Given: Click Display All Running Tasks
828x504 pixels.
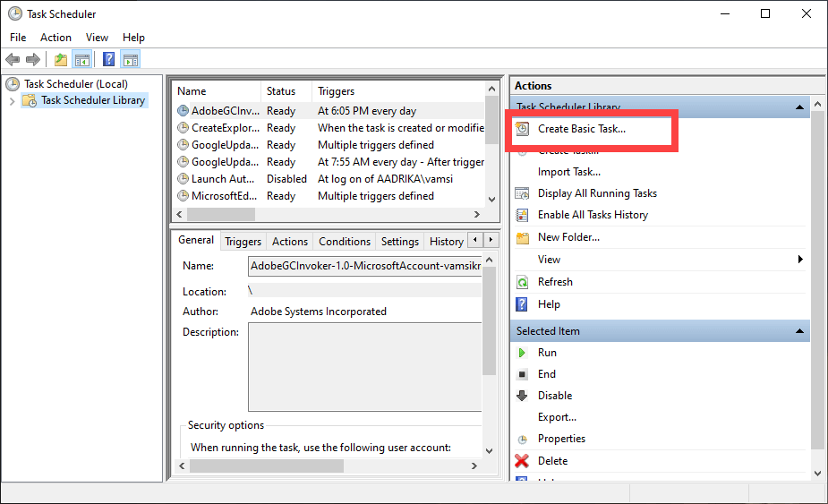Looking at the screenshot, I should tap(597, 193).
